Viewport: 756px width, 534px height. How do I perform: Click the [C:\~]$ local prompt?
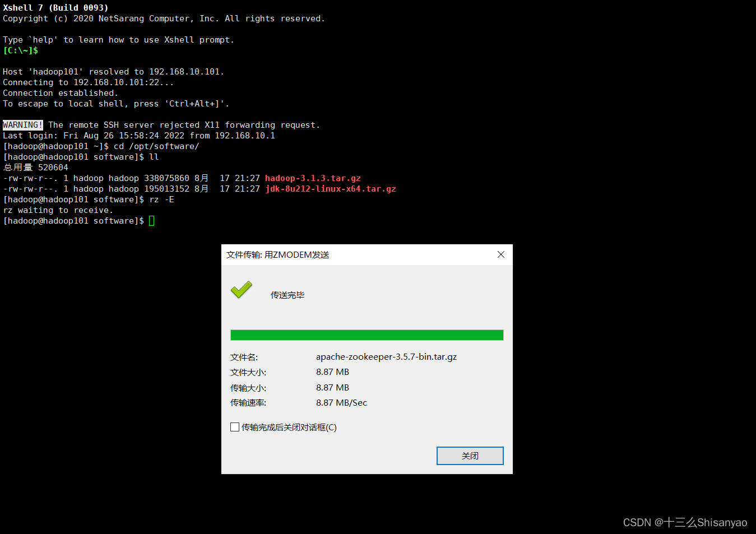[21, 50]
